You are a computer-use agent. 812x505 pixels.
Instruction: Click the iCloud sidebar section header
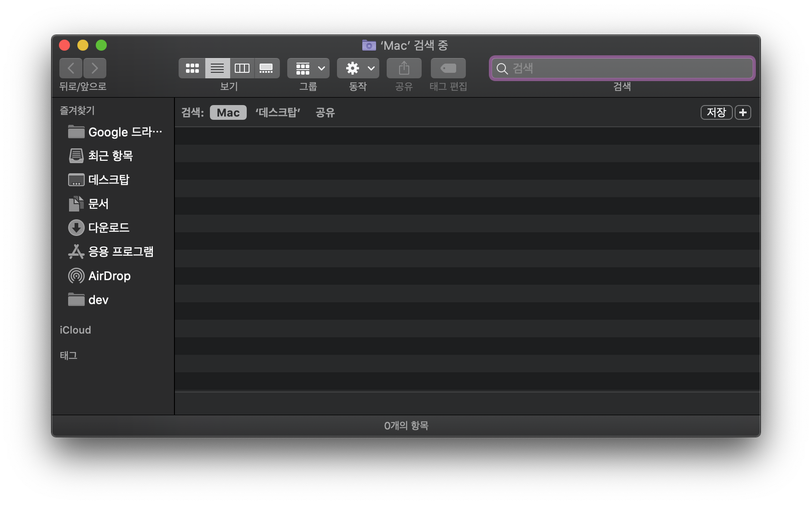75,330
